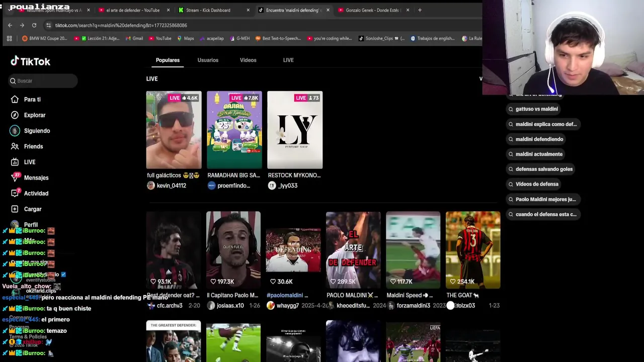Image resolution: width=644 pixels, height=362 pixels.
Task: Select the LIVE results tab
Action: 288,60
